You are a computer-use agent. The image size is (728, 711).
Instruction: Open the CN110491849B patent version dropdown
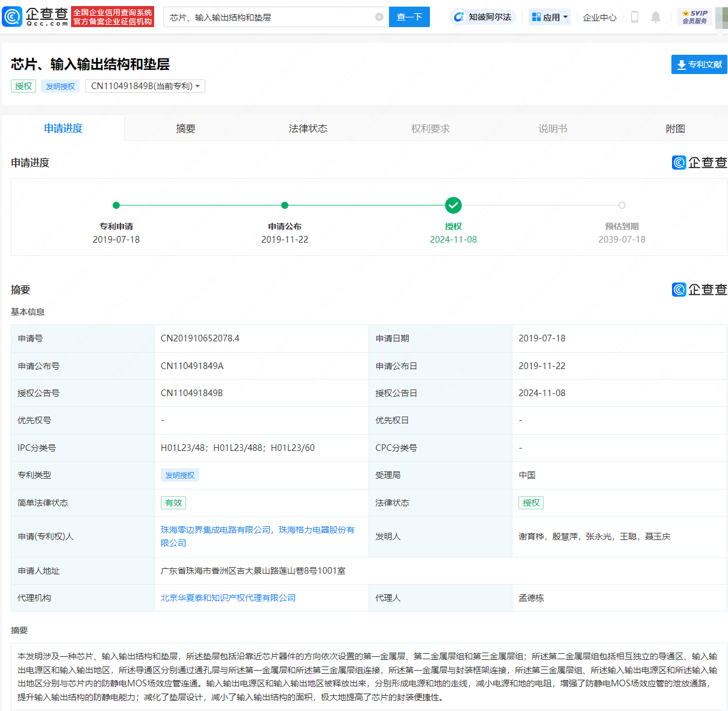(x=145, y=86)
